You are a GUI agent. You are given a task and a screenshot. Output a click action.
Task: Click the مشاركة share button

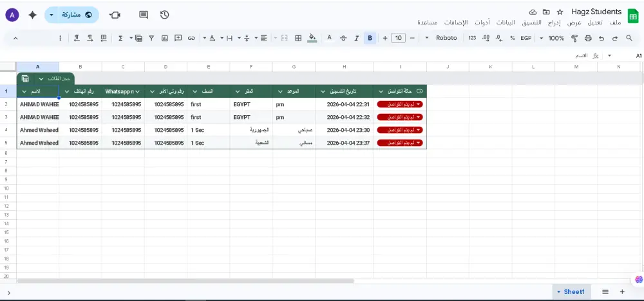point(77,15)
